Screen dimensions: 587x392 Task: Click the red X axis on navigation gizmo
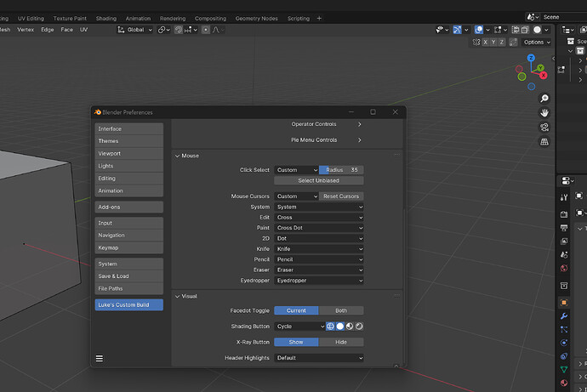(544, 76)
